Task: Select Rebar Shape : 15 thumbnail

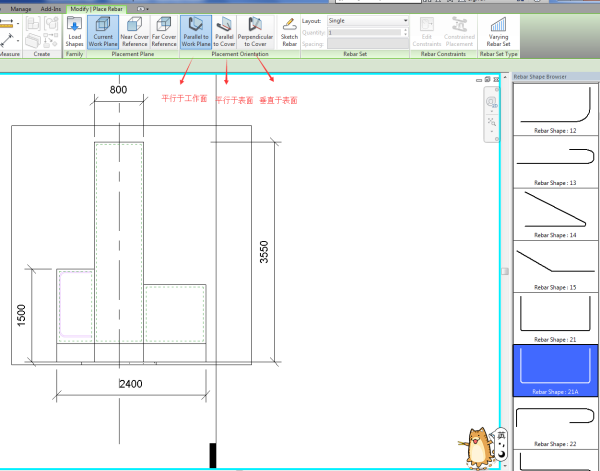Action: (555, 266)
